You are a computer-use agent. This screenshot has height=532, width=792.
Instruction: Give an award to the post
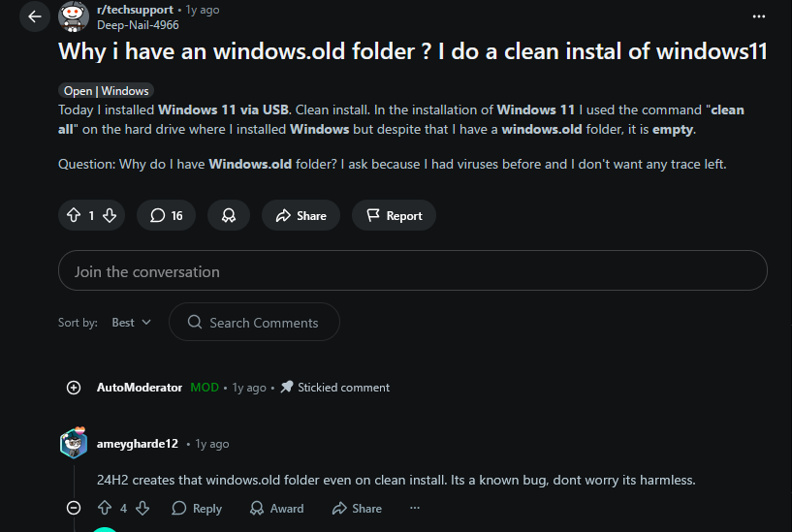tap(229, 215)
